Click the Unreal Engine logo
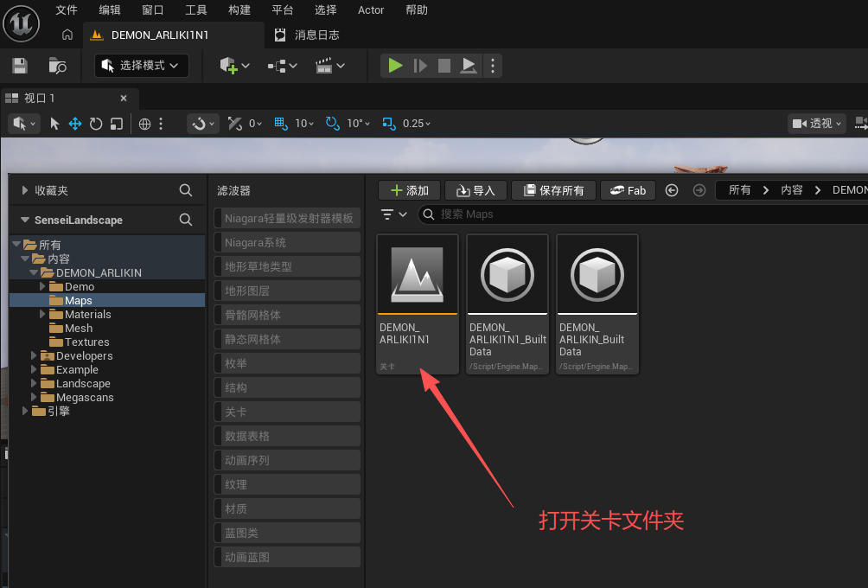 pos(22,24)
